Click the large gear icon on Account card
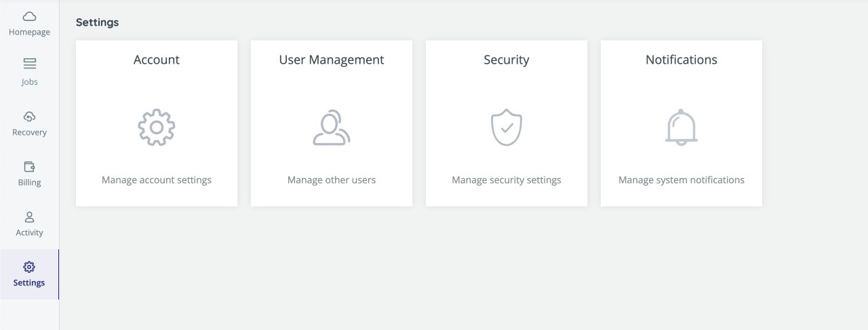Viewport: 868px width, 330px height. click(x=157, y=127)
